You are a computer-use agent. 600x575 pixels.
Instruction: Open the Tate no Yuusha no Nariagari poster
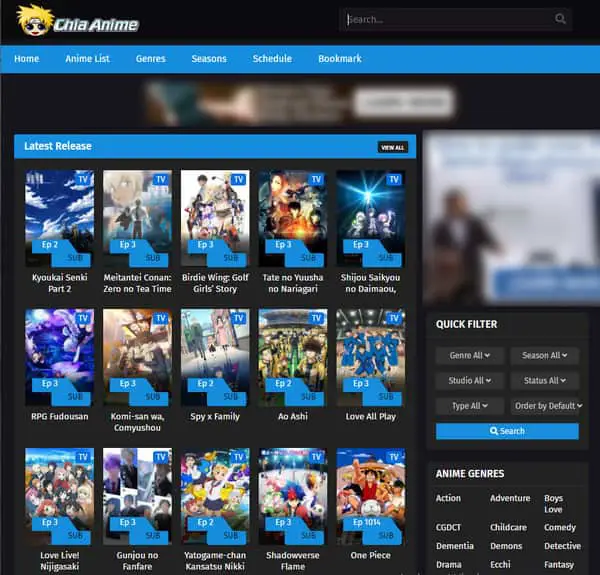coord(293,218)
